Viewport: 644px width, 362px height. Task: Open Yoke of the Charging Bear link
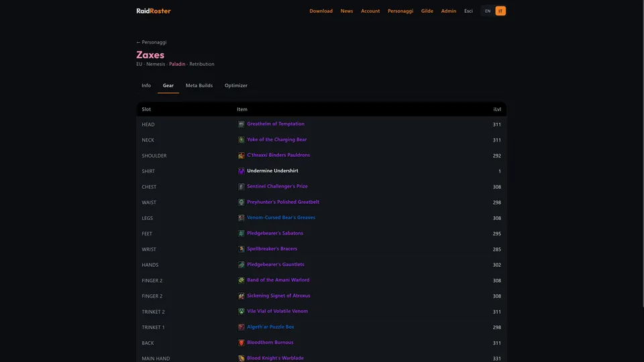click(x=277, y=139)
